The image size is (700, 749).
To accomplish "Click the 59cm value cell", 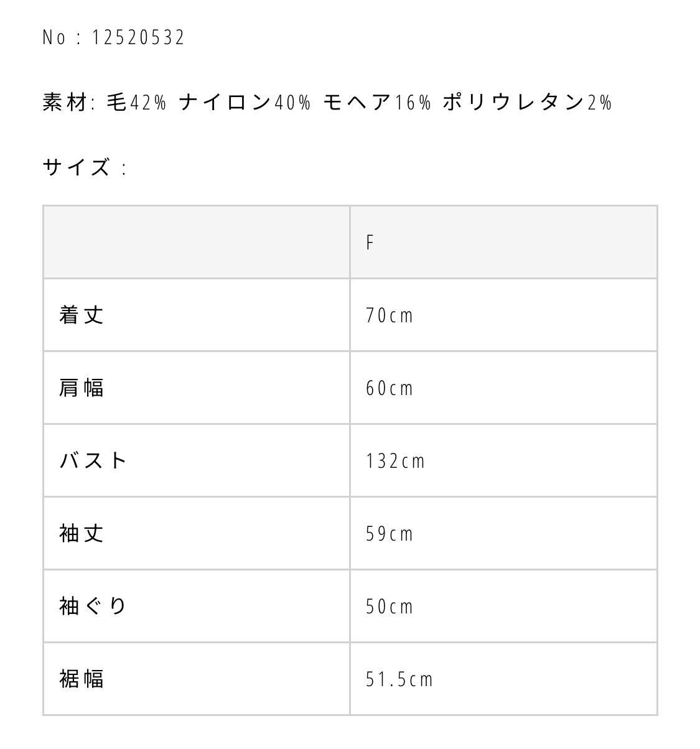I will [x=390, y=534].
